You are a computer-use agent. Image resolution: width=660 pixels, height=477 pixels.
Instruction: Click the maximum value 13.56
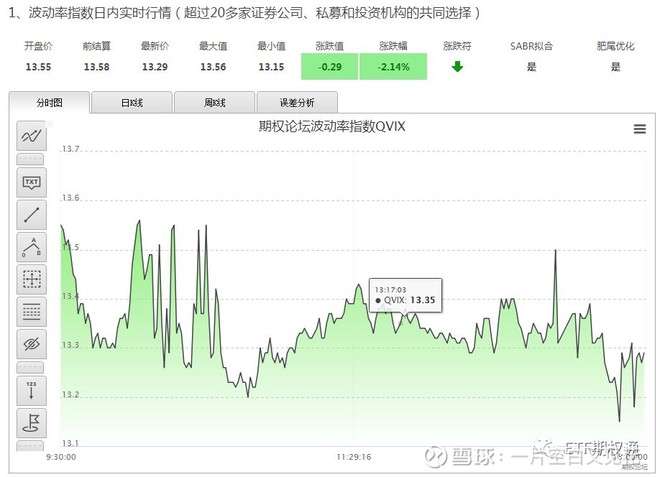pyautogui.click(x=213, y=67)
